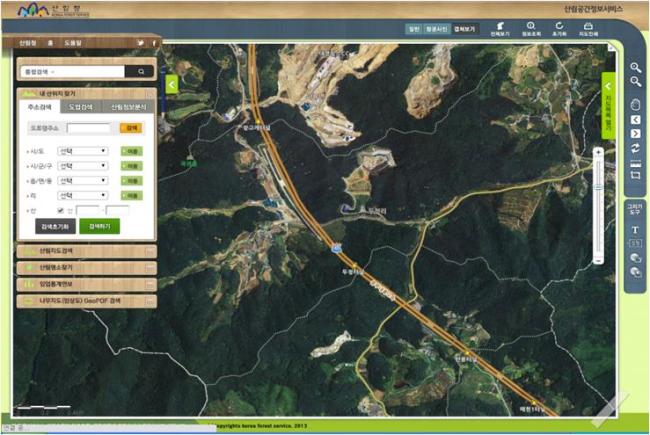
Task: Switch map to 항공사진 aerial view
Action: pyautogui.click(x=437, y=29)
